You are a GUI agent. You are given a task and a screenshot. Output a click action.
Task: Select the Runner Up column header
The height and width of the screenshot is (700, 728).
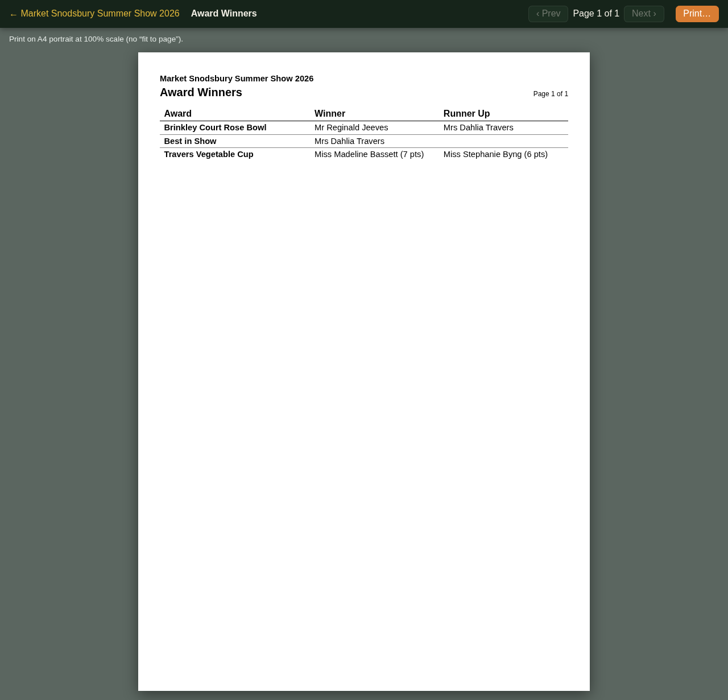[467, 114]
